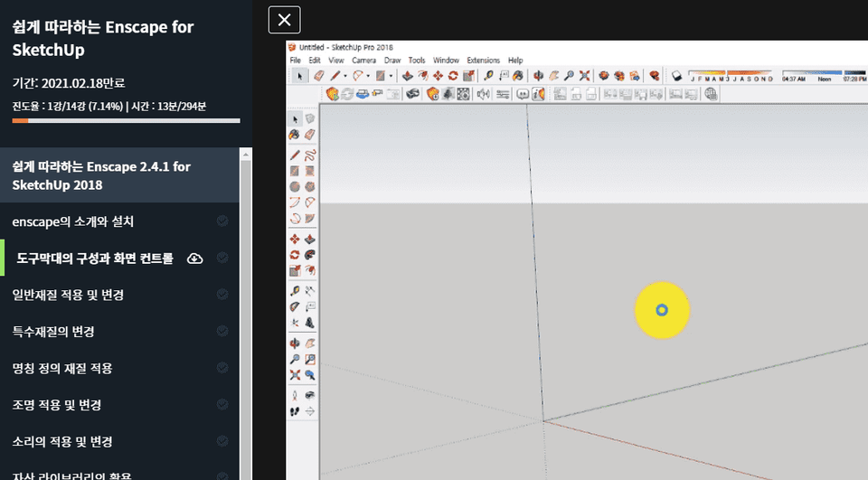This screenshot has height=480, width=868.
Task: Select the Freehand tool in the left tool palette
Action: click(310, 155)
